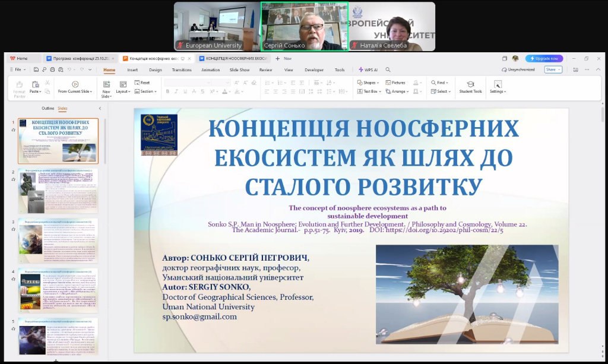Expand the Layout dropdown
608x364 pixels.
[x=123, y=91]
